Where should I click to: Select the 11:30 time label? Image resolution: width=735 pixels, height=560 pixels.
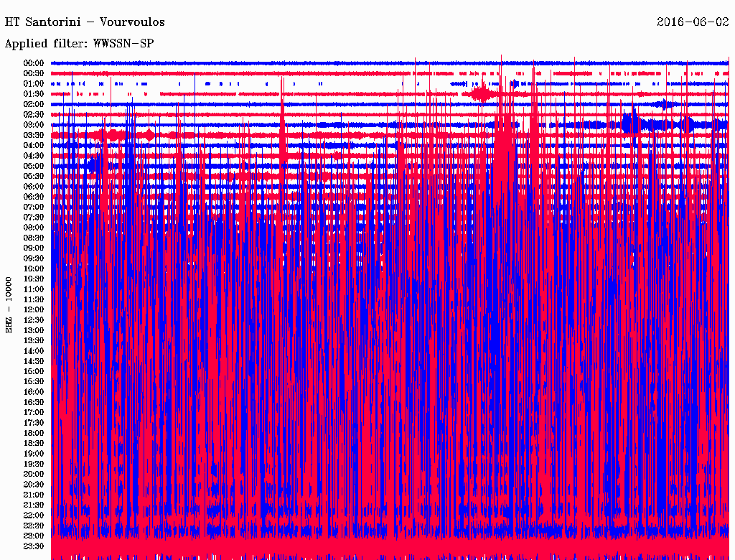point(34,299)
